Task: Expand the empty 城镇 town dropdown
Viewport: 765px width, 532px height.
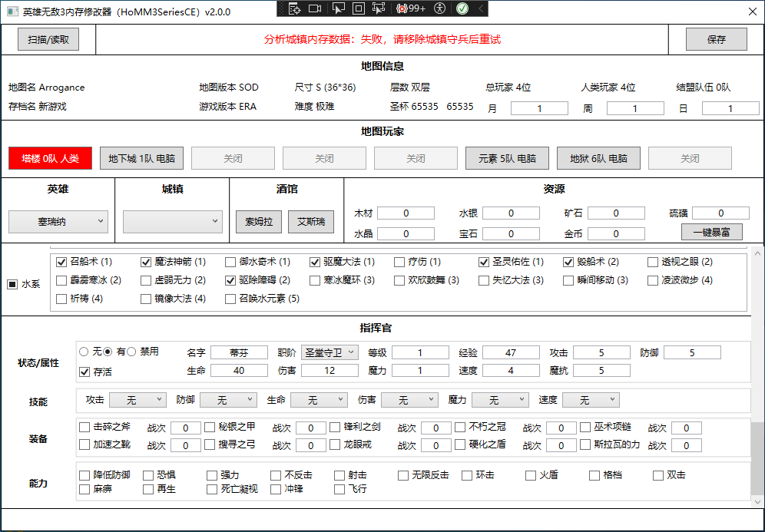Action: [x=173, y=222]
